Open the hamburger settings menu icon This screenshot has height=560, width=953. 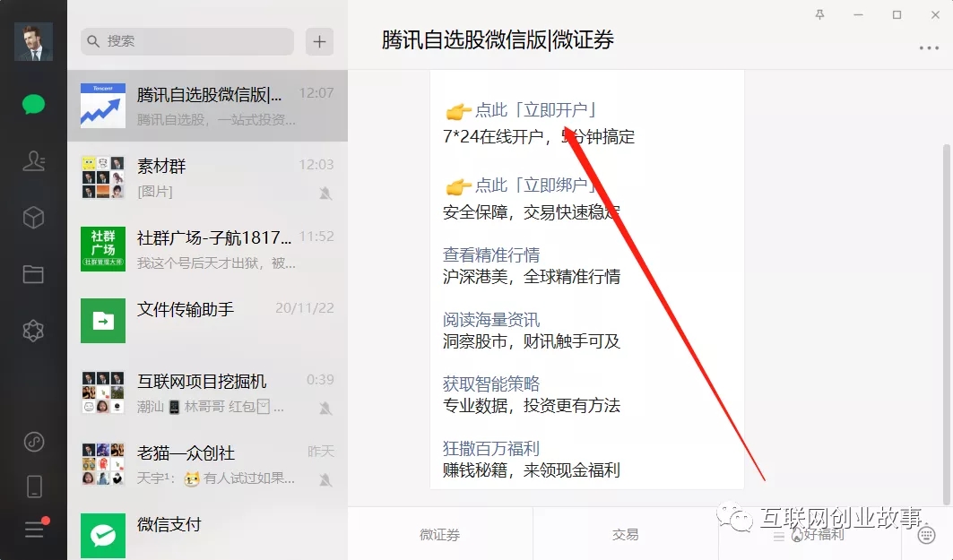click(x=33, y=530)
